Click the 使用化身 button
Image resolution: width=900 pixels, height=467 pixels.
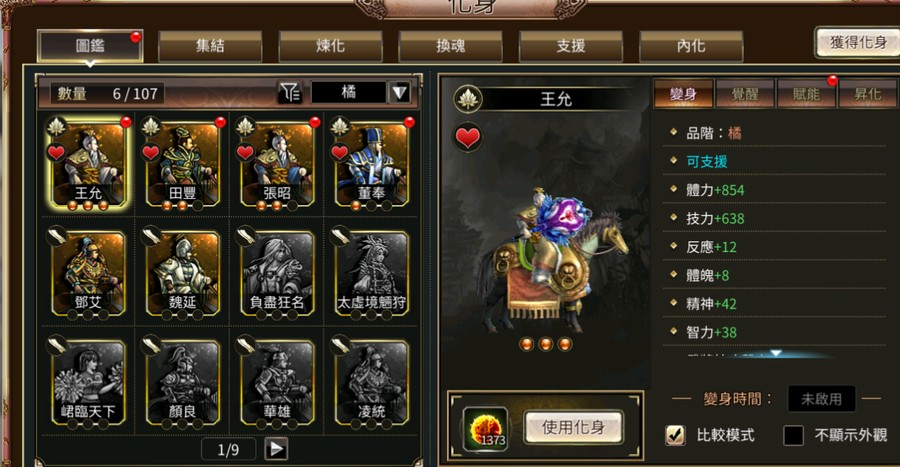[x=573, y=427]
